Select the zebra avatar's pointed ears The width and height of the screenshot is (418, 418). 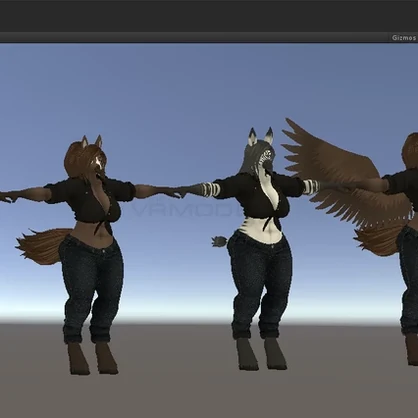[x=260, y=136]
